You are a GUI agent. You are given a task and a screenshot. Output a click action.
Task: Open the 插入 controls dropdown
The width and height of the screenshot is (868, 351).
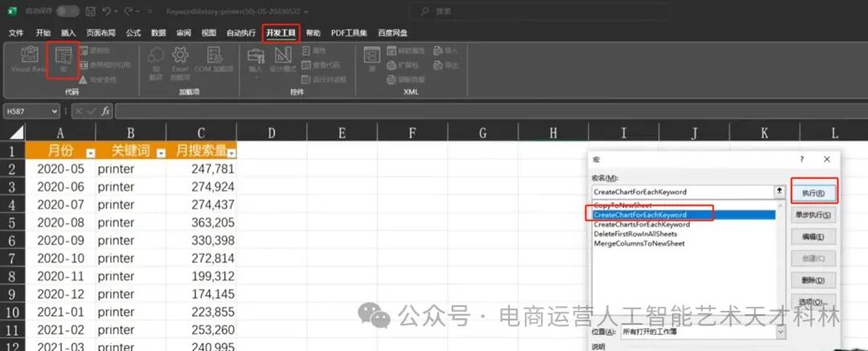256,63
